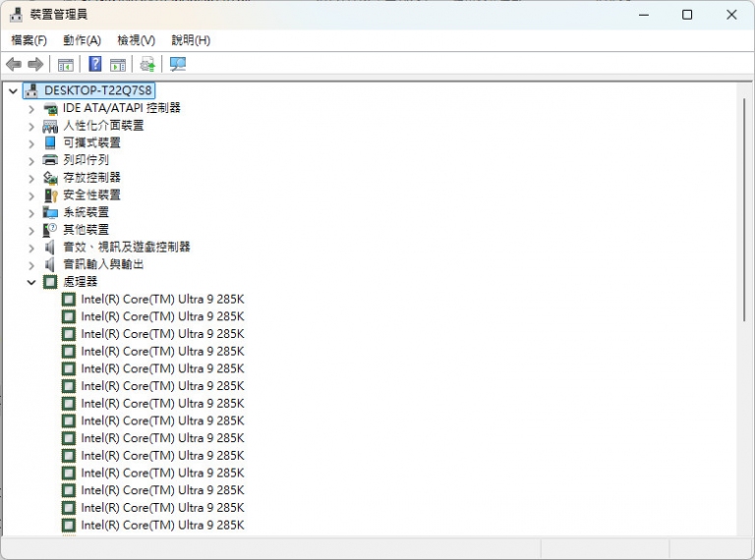Viewport: 755px width, 560px height.
Task: Toggle the console tree pane icon
Action: tap(66, 65)
